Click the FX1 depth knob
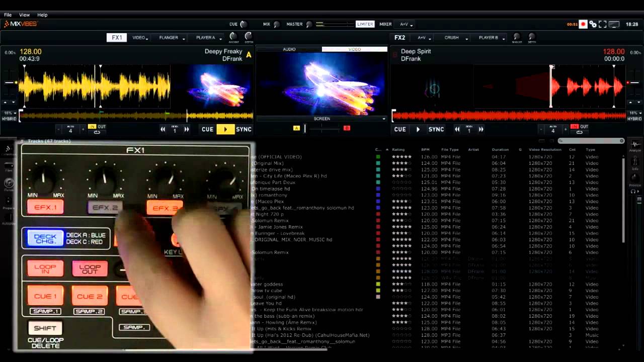Screen dimensions: 644x362 point(249,36)
